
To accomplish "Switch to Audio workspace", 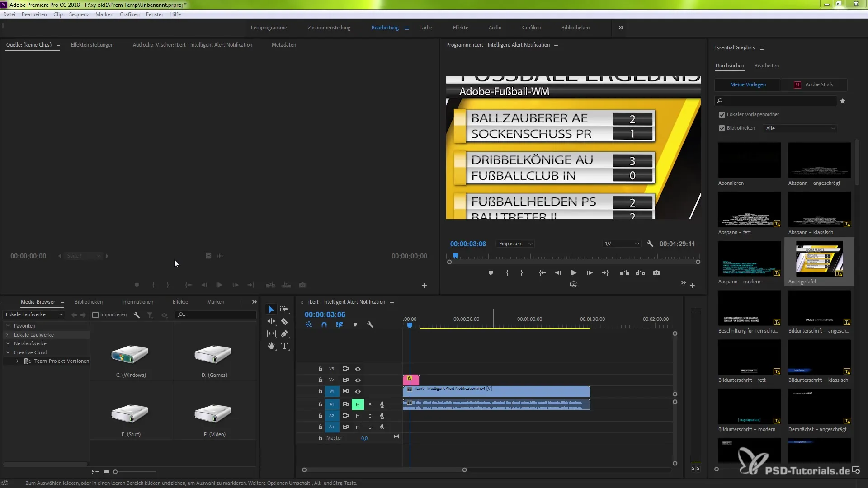I will [x=495, y=28].
